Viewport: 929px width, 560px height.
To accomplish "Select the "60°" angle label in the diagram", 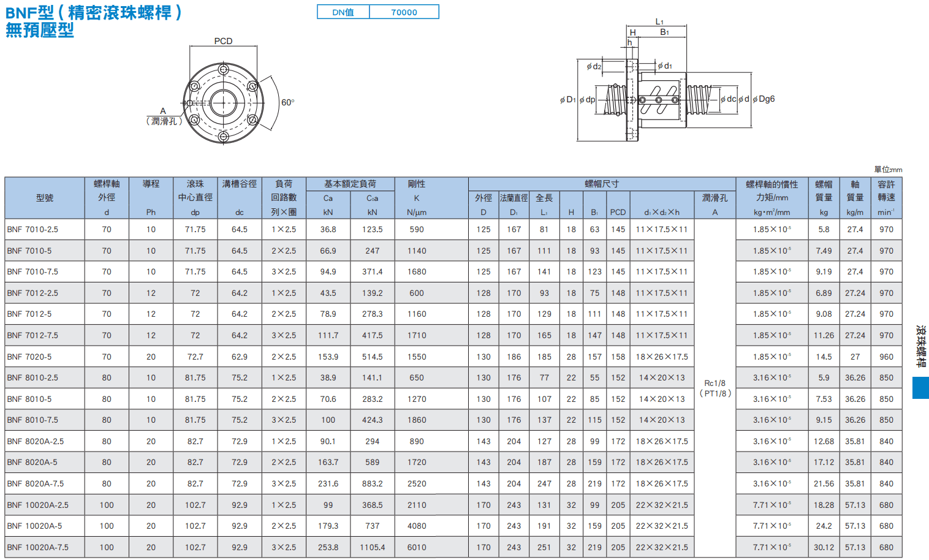I will [x=288, y=102].
